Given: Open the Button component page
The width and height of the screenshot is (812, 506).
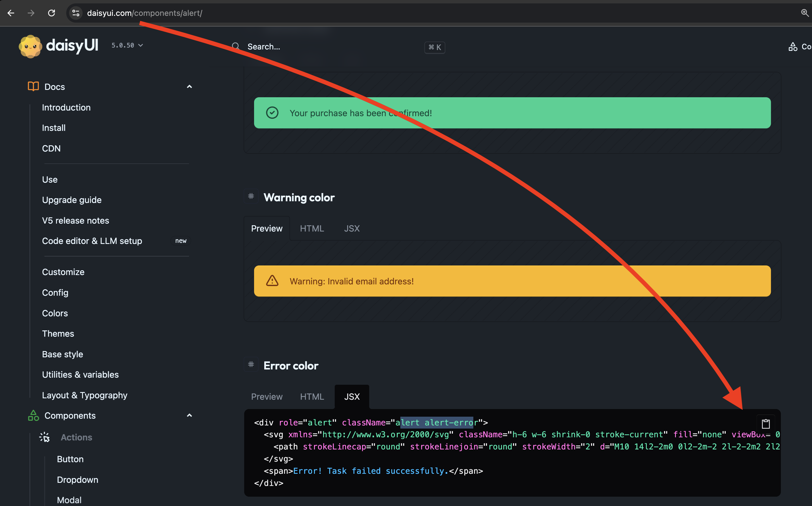Looking at the screenshot, I should [70, 459].
